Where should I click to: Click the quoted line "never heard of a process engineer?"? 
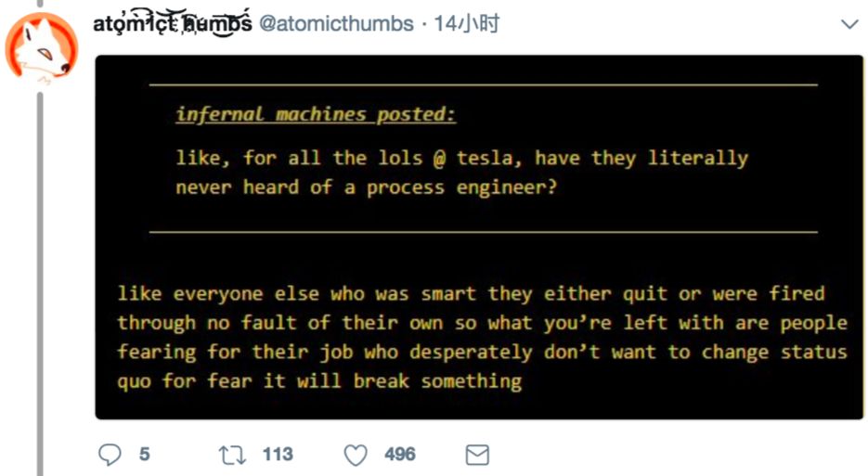coord(366,187)
